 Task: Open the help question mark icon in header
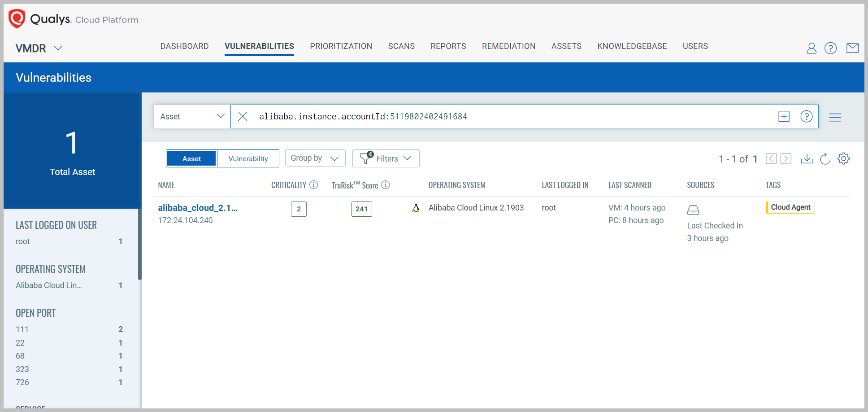(830, 48)
